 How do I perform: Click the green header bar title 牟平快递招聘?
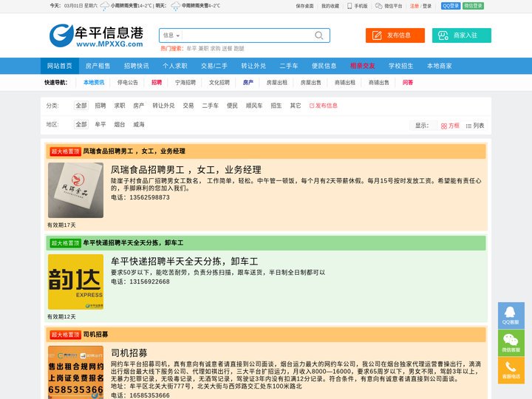(x=133, y=243)
